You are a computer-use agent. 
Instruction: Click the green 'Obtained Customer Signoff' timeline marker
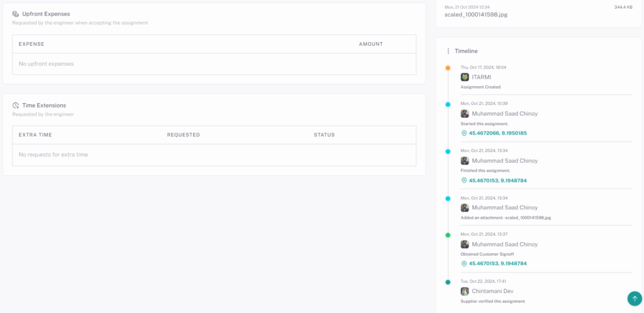tap(448, 235)
